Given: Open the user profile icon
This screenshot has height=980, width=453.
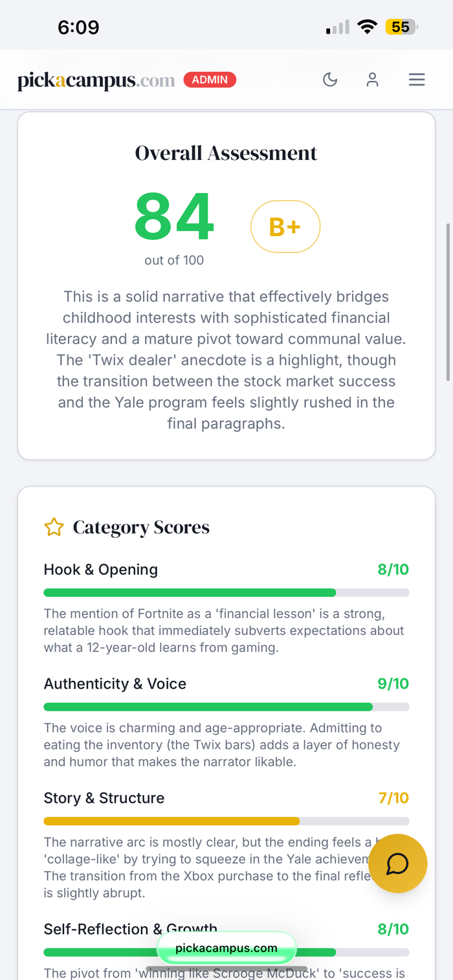Looking at the screenshot, I should click(372, 80).
